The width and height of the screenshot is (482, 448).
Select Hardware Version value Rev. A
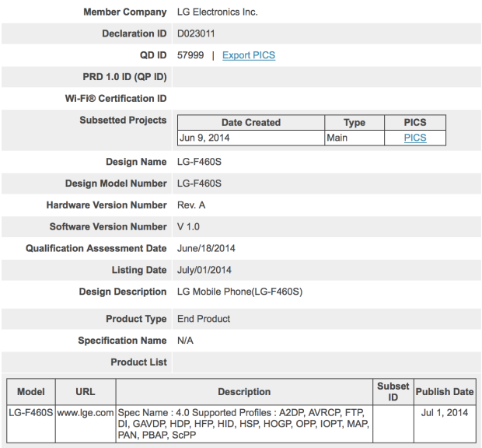coord(191,205)
